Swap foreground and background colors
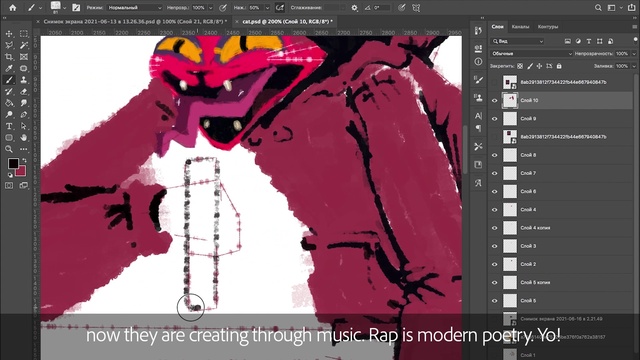Viewport: 640px width, 360px height. (24, 160)
